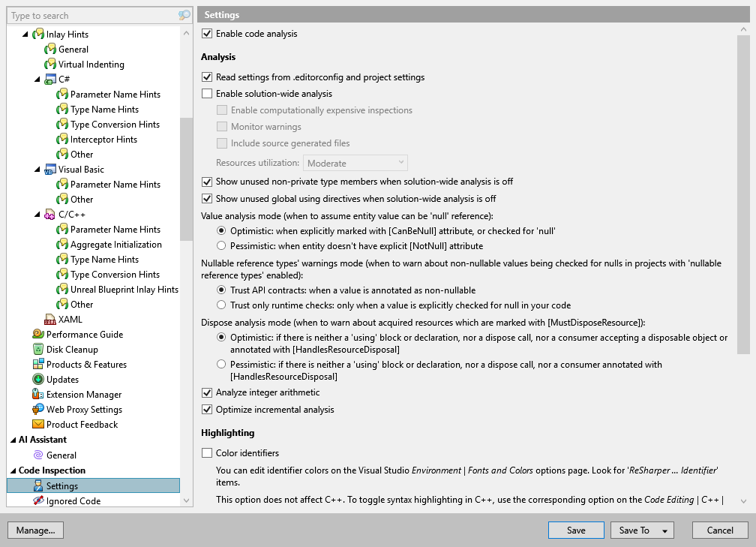Click the Updates globe icon
Viewport: 756px width, 547px height.
point(36,379)
